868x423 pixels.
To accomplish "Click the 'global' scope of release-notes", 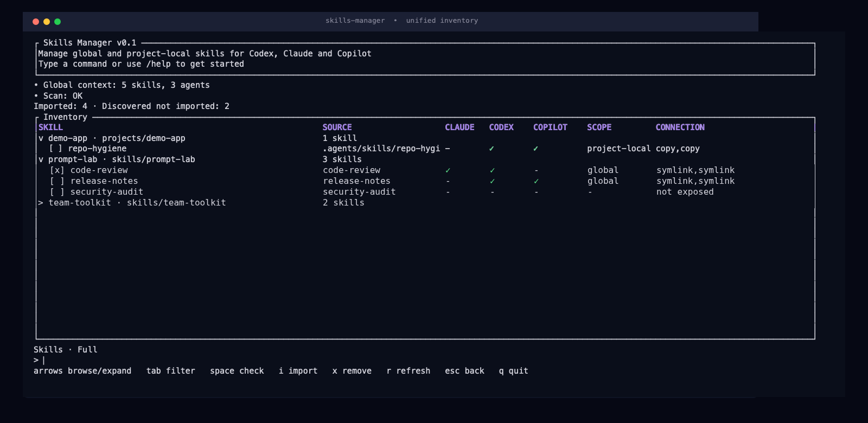I will point(603,181).
